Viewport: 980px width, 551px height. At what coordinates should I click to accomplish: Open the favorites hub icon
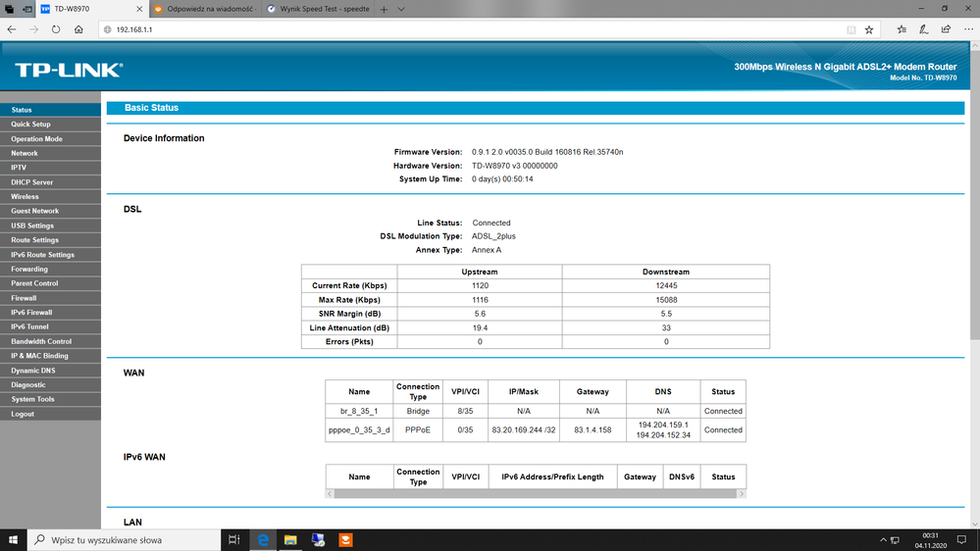click(902, 29)
